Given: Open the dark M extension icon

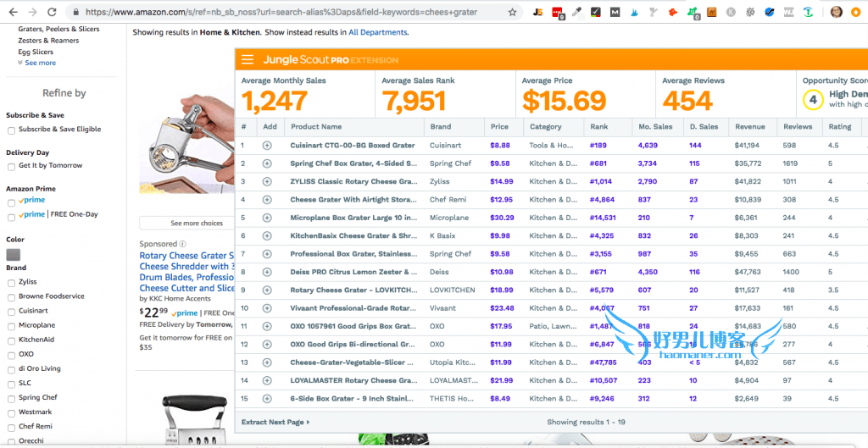Looking at the screenshot, I should point(615,12).
